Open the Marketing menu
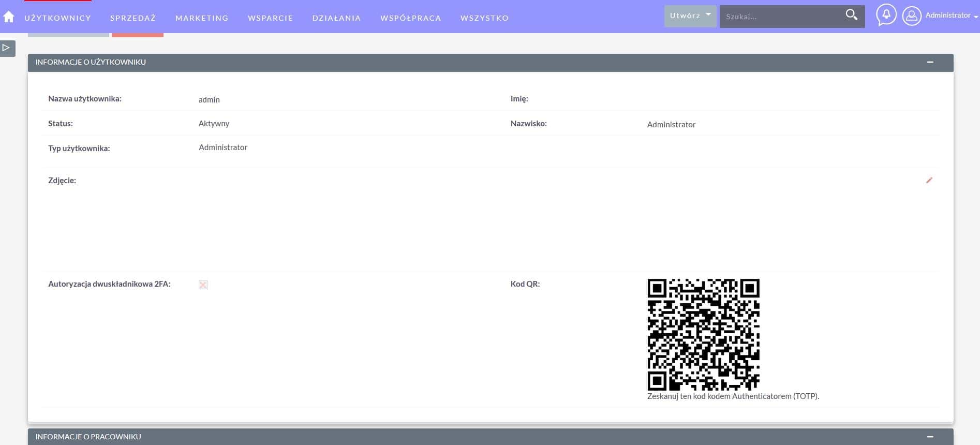The image size is (980, 445). coord(202,18)
